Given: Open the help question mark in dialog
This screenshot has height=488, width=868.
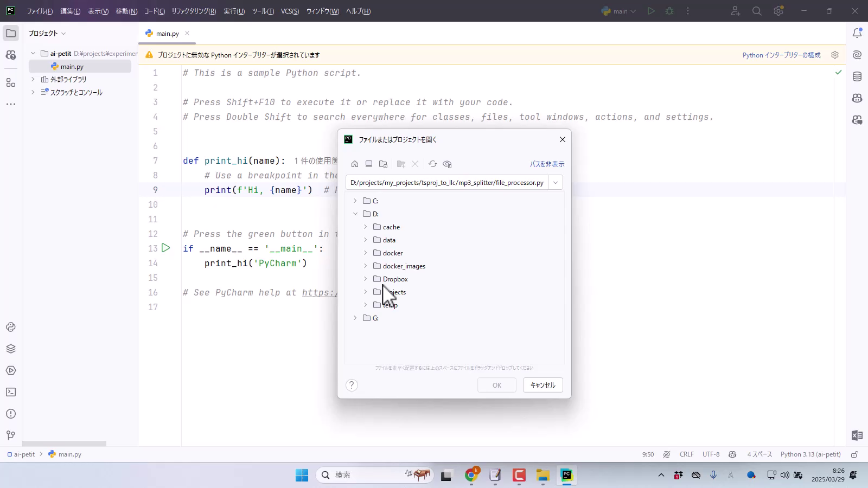Looking at the screenshot, I should (x=352, y=385).
